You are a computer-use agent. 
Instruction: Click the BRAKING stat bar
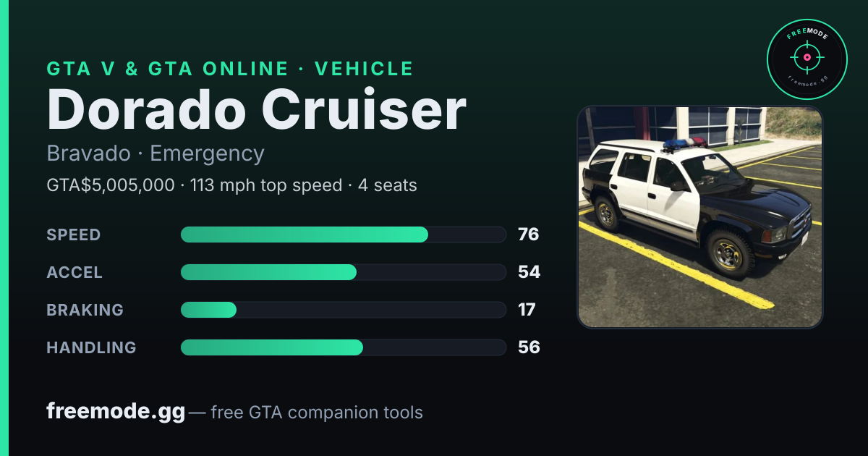click(x=343, y=310)
